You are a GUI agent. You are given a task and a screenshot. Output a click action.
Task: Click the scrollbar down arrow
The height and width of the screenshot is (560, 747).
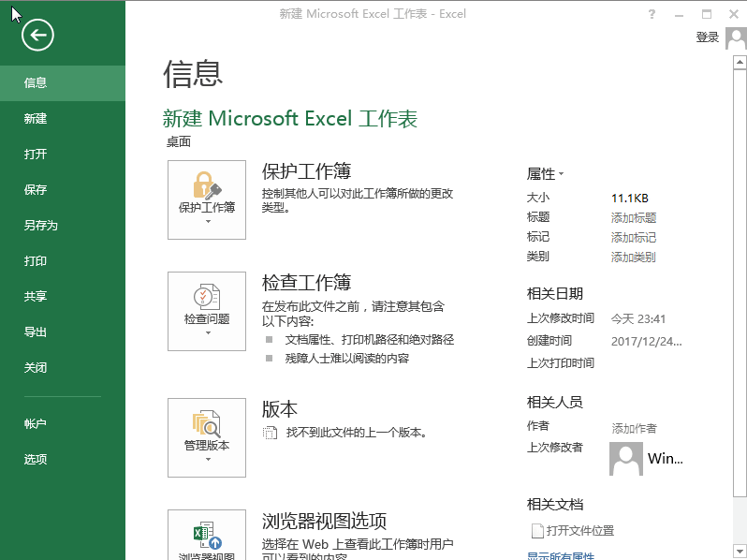[x=740, y=551]
